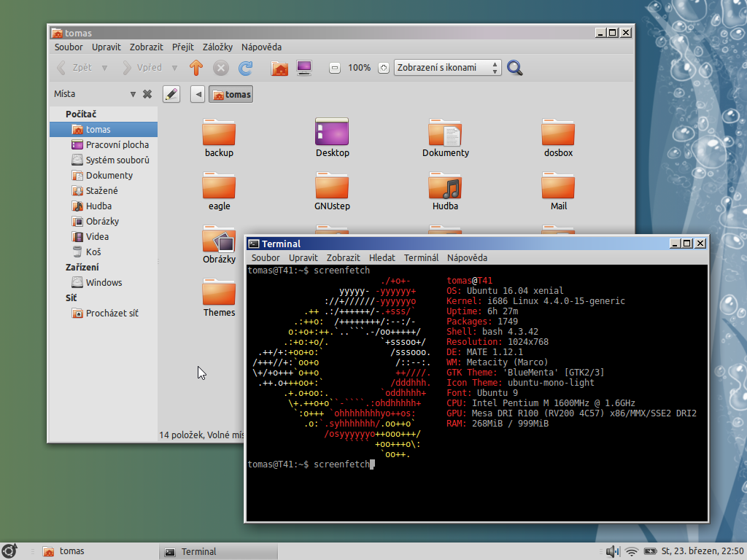Zoom in with the plus button
The image size is (747, 560).
click(x=384, y=68)
